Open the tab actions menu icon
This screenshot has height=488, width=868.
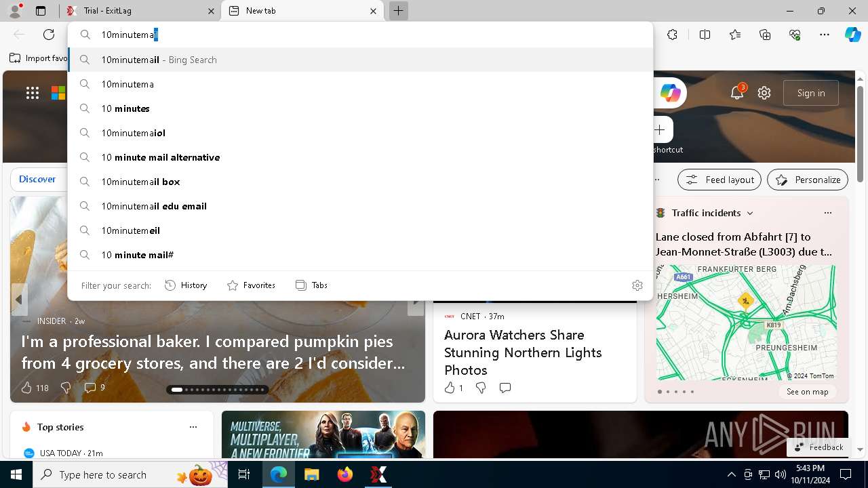tap(41, 11)
